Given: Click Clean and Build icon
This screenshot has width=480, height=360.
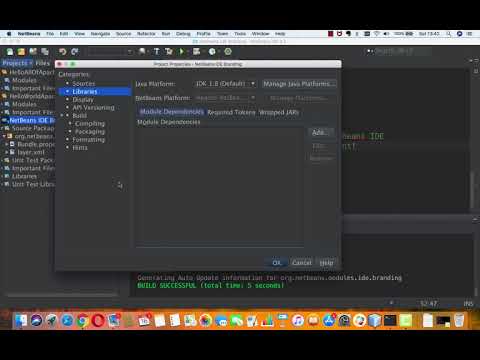Looking at the screenshot, I should click(169, 52).
